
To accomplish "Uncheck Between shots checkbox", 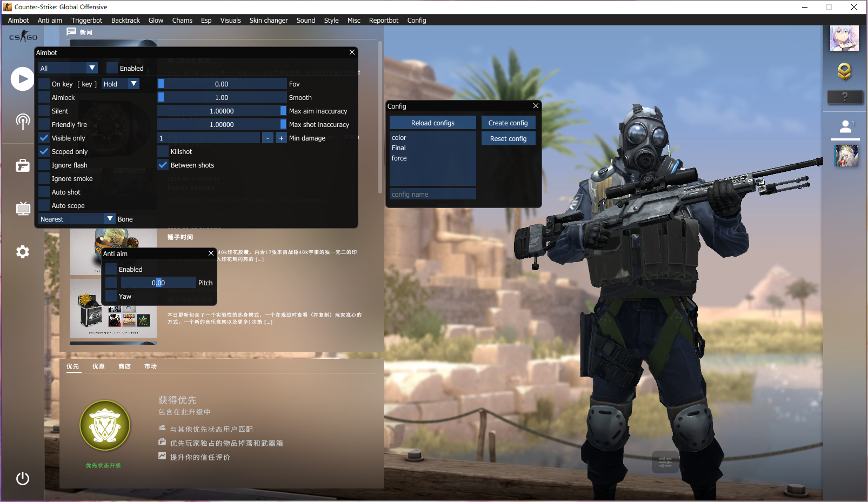I will 163,165.
